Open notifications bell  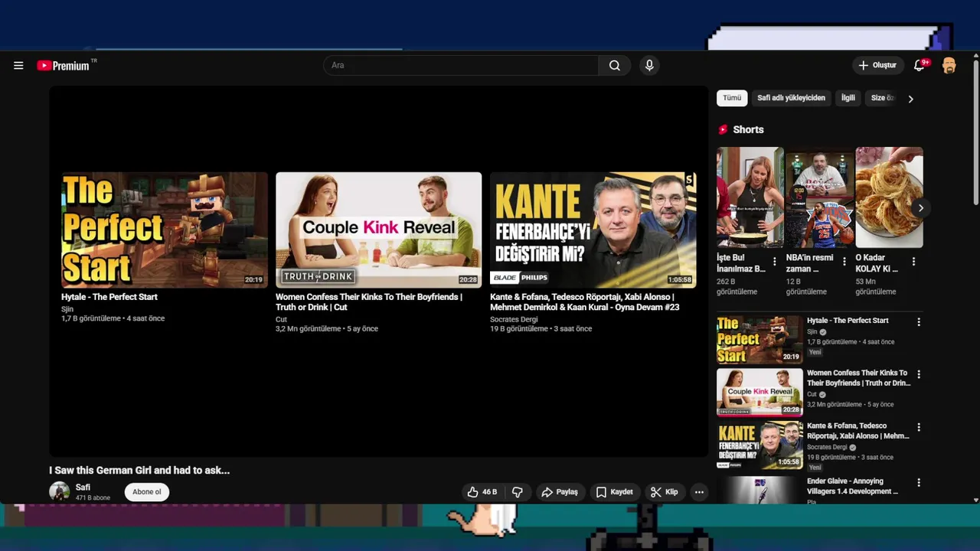[x=920, y=66]
